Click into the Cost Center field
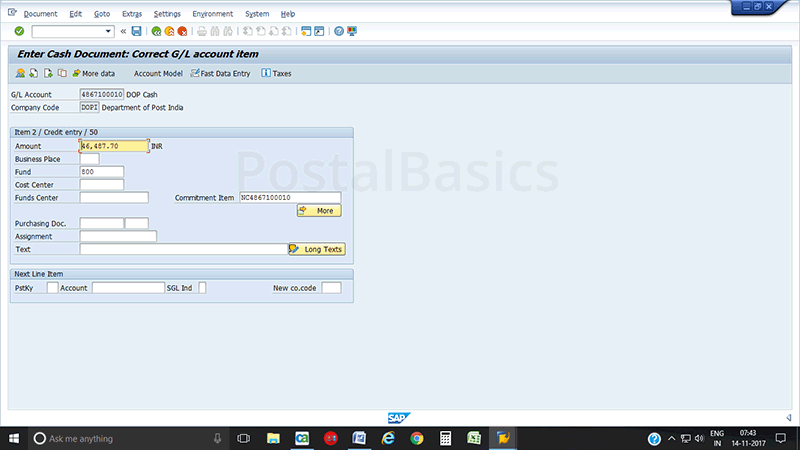800x450 pixels. (101, 184)
